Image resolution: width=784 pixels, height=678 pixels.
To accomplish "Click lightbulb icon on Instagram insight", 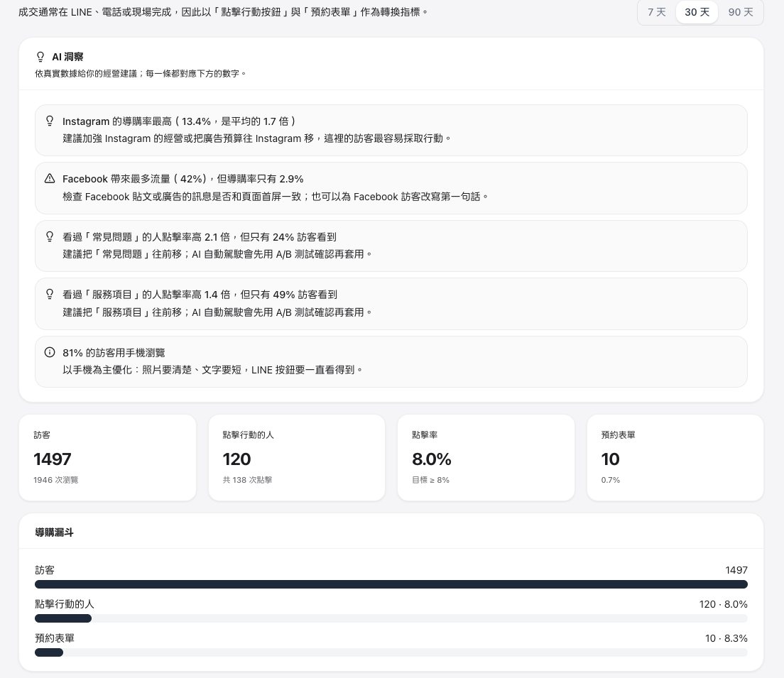I will pyautogui.click(x=50, y=121).
